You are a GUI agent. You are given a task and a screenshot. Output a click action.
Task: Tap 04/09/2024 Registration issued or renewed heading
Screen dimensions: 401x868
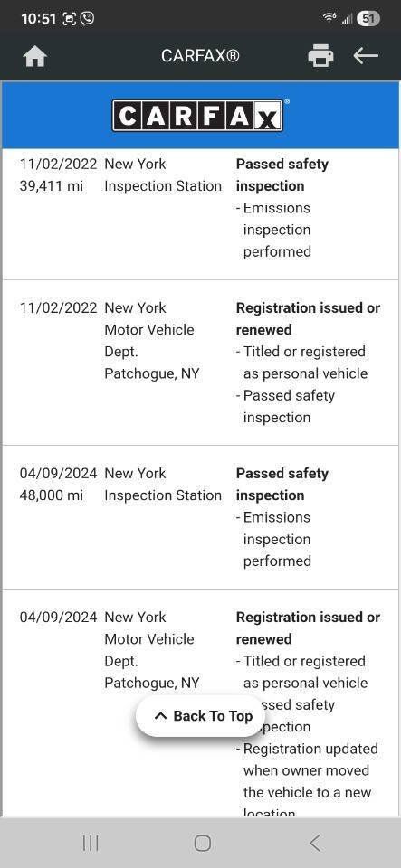tap(308, 628)
